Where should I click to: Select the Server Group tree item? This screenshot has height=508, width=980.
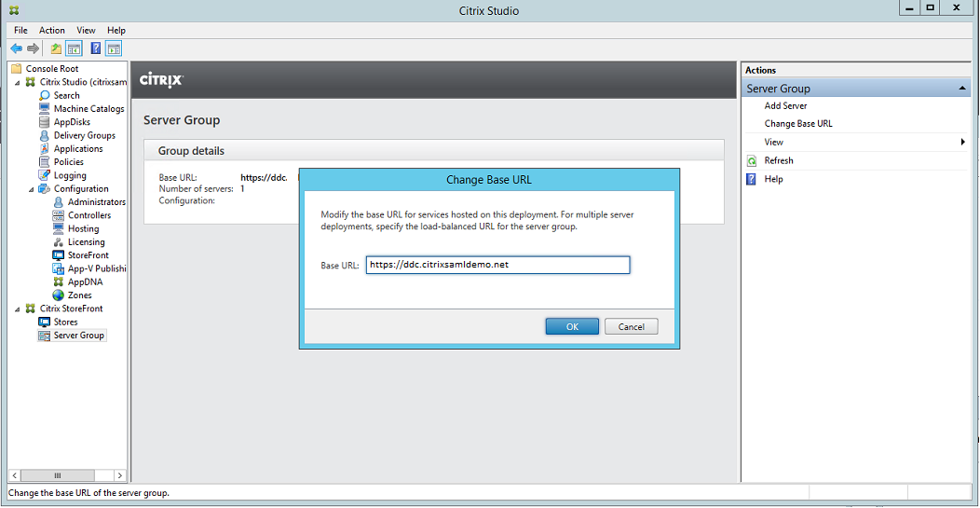[x=79, y=336]
